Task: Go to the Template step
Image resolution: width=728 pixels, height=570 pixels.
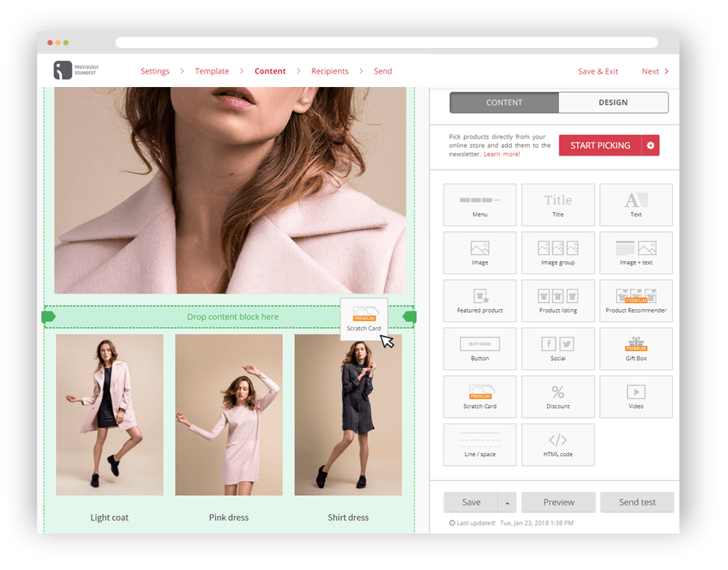Action: point(212,71)
